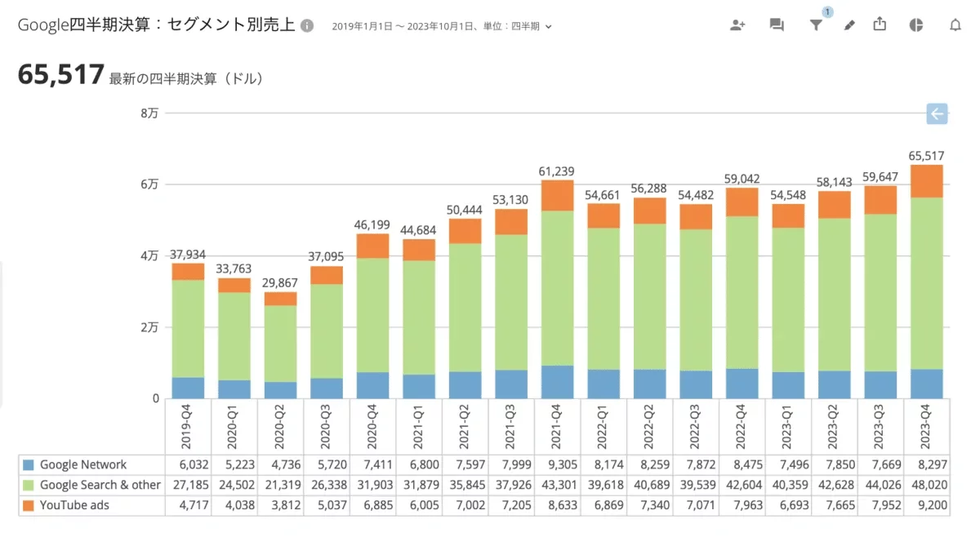Click the filter icon with badge 1
Viewport: 980px width, 537px height.
pyautogui.click(x=816, y=24)
